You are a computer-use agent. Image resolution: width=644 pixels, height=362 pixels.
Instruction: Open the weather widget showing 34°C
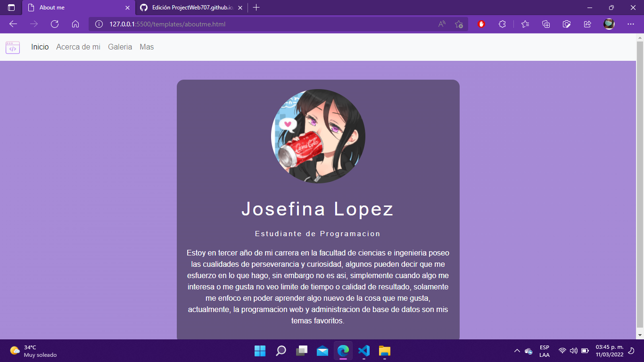[x=33, y=351]
